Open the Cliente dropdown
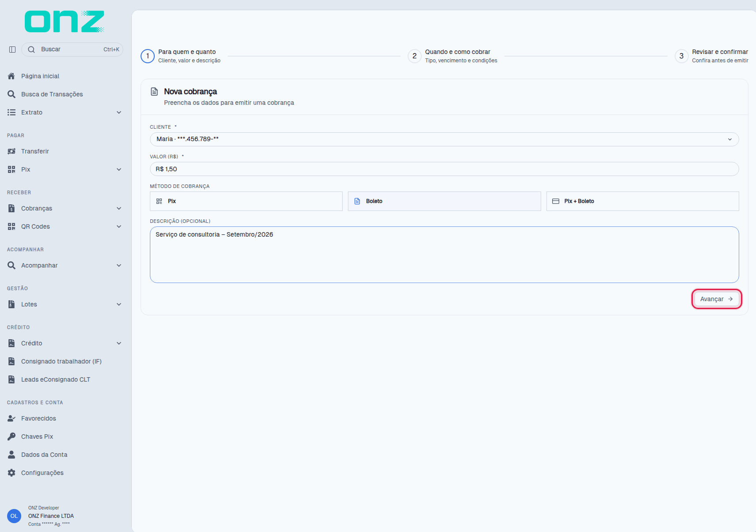This screenshot has width=756, height=532. click(x=444, y=139)
